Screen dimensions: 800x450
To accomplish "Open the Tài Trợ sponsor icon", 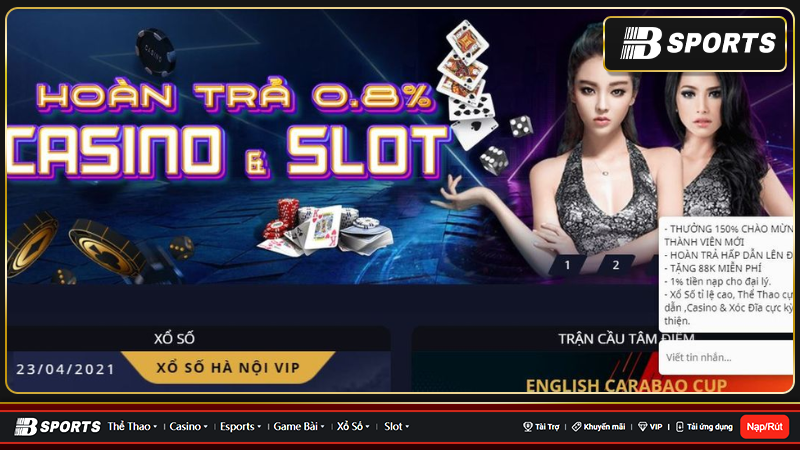I will coord(528,427).
